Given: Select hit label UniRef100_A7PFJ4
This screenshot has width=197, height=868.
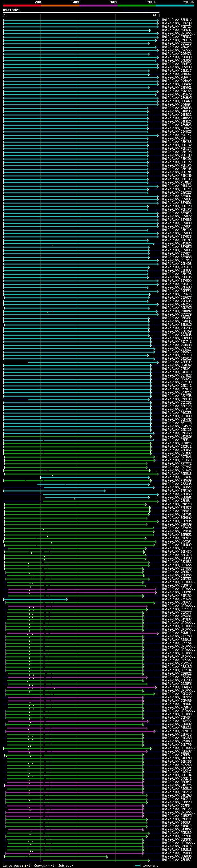Looking at the screenshot, I should 177,440.
